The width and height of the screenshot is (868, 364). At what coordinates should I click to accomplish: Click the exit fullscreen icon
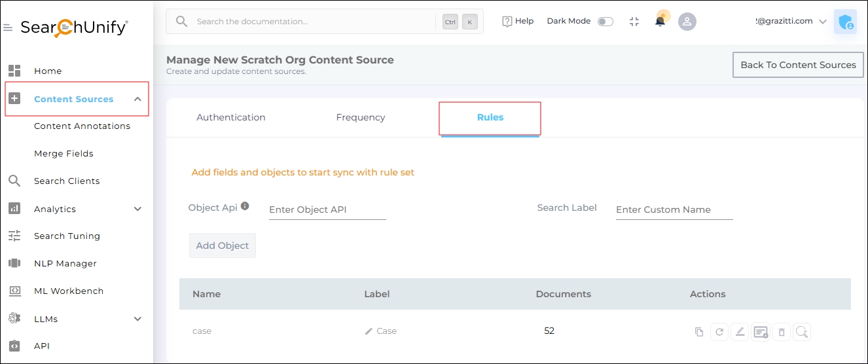coord(634,22)
